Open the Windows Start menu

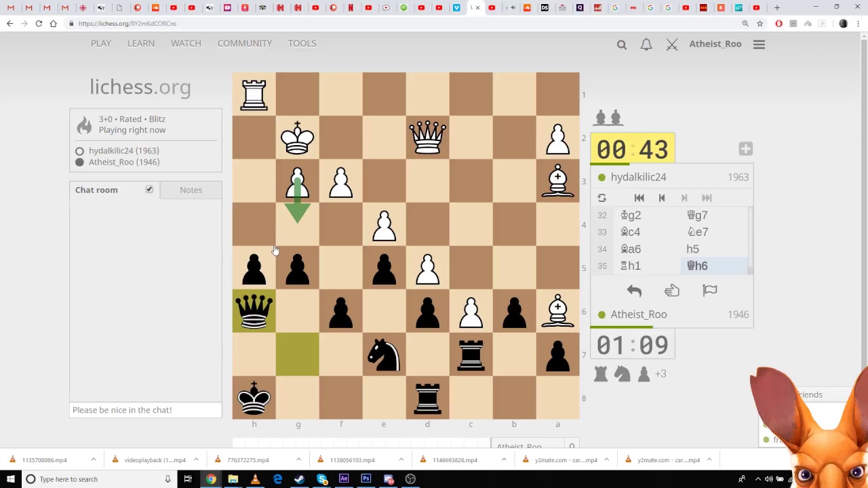(12, 479)
